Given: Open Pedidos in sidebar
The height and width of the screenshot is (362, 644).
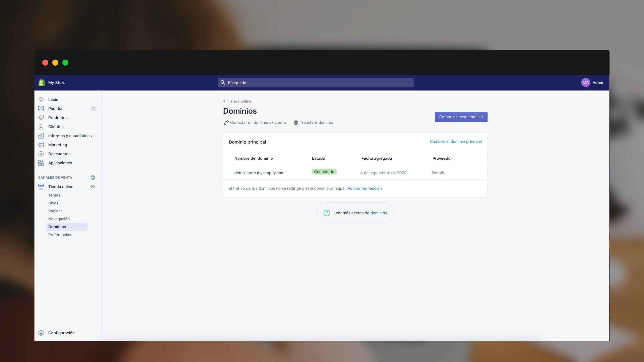Looking at the screenshot, I should point(56,109).
